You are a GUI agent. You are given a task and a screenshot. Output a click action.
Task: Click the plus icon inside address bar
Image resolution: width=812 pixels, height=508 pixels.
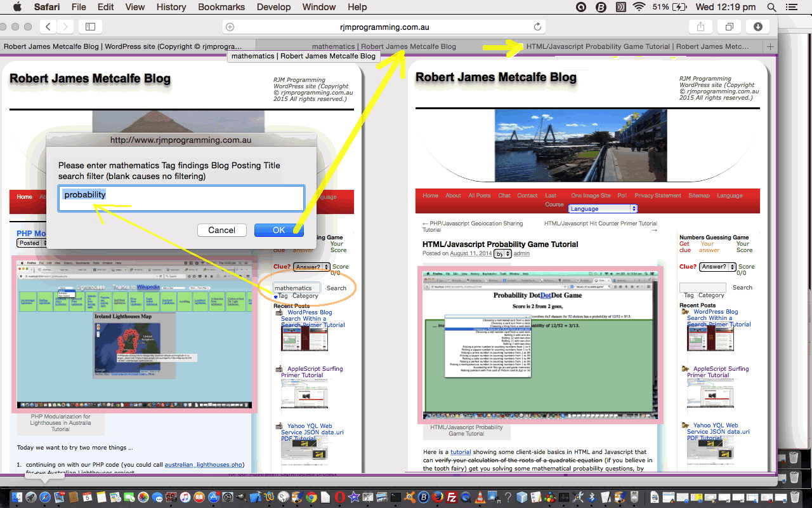(230, 27)
